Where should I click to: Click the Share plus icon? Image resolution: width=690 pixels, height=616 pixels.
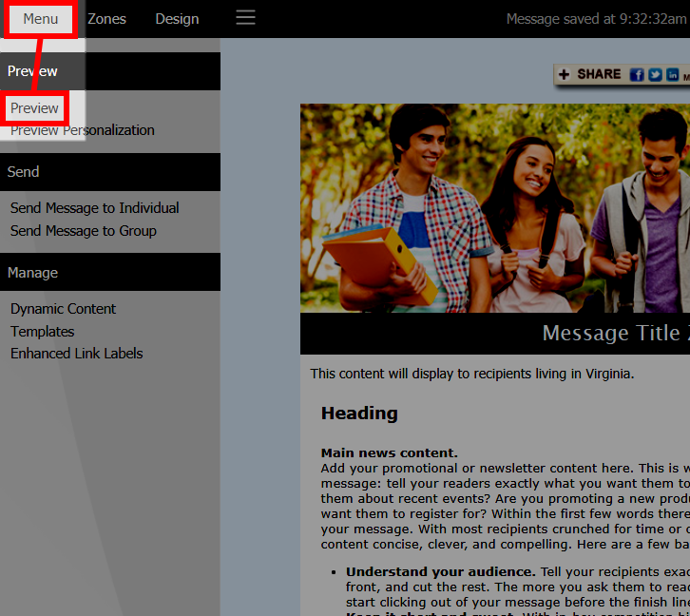[565, 74]
